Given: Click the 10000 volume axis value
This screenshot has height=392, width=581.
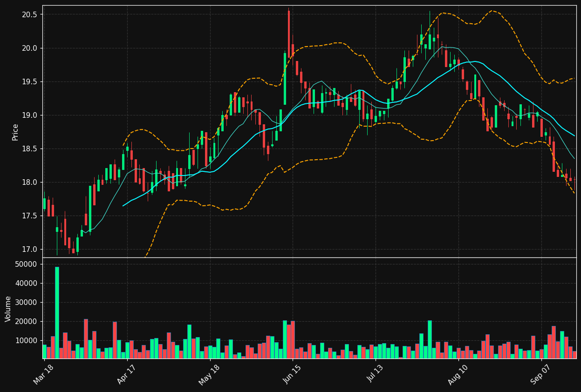Looking at the screenshot, I should coord(27,341).
